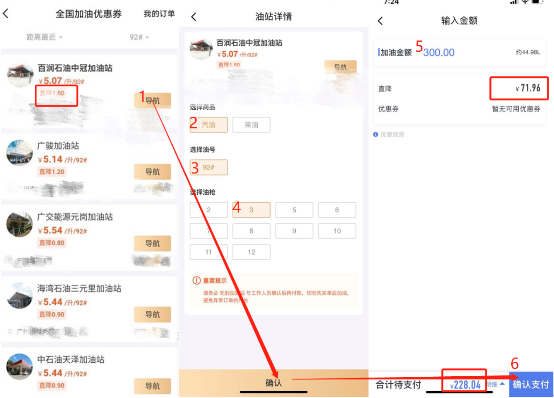The height and width of the screenshot is (398, 554).
Task: Select fuel gun number 6
Action: tap(337, 210)
